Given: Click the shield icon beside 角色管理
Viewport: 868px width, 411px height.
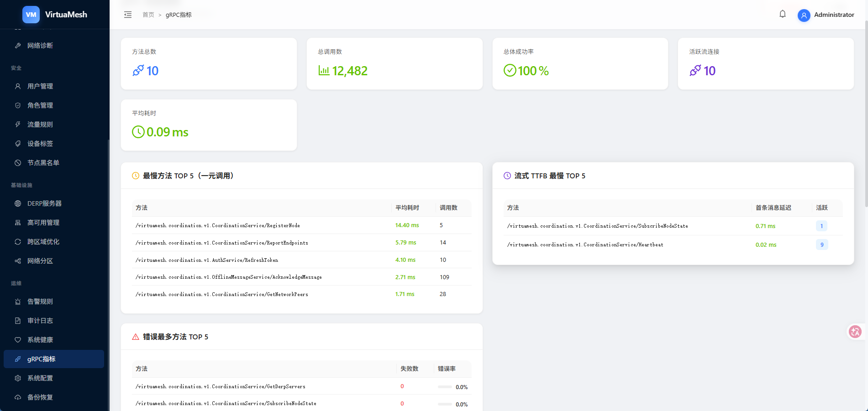Looking at the screenshot, I should point(18,105).
